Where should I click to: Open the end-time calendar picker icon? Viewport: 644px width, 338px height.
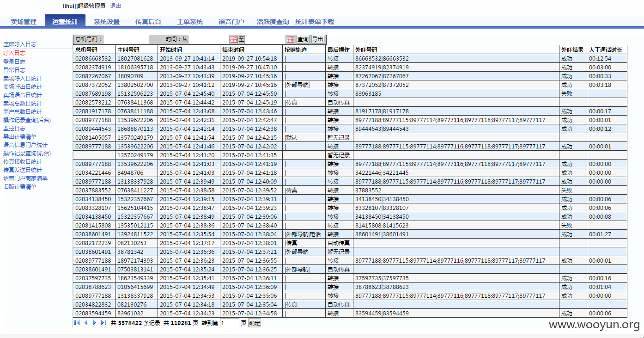290,39
